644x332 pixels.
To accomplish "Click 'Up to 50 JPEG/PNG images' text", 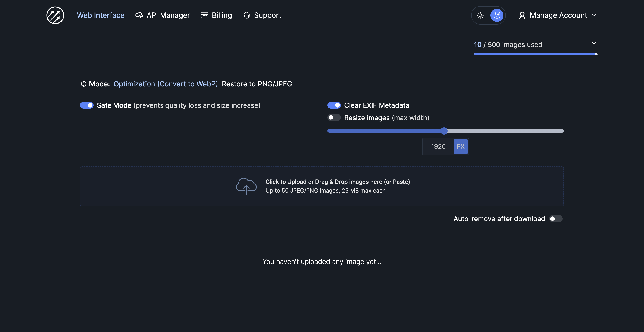I will [326, 191].
